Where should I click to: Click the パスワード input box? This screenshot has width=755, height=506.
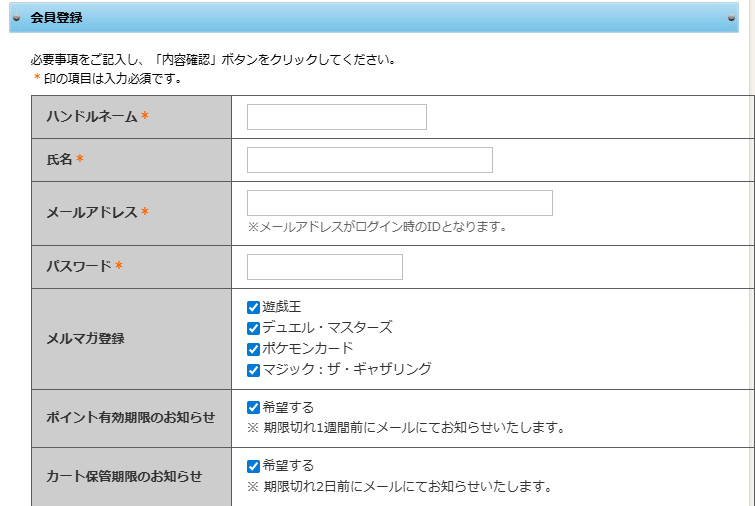tap(324, 267)
